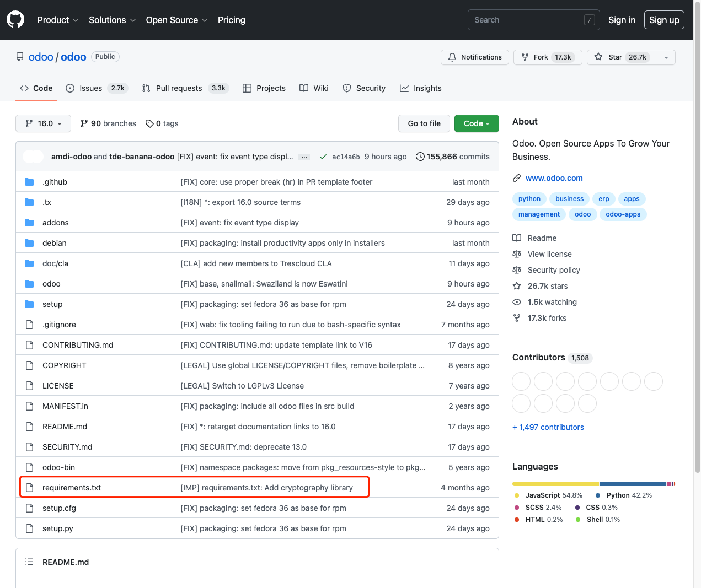Screen dimensions: 701x588
Task: Switch to the Code tab
Action: point(36,88)
